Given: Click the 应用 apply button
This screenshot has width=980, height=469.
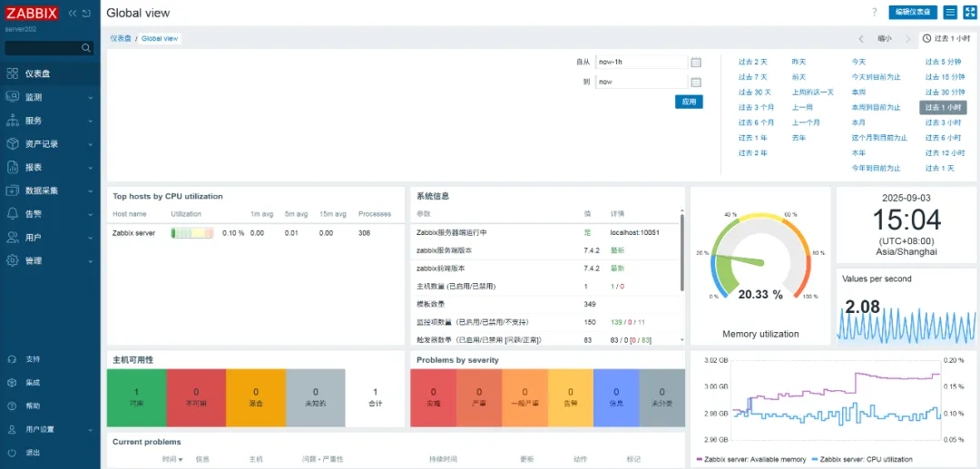Looking at the screenshot, I should point(689,103).
